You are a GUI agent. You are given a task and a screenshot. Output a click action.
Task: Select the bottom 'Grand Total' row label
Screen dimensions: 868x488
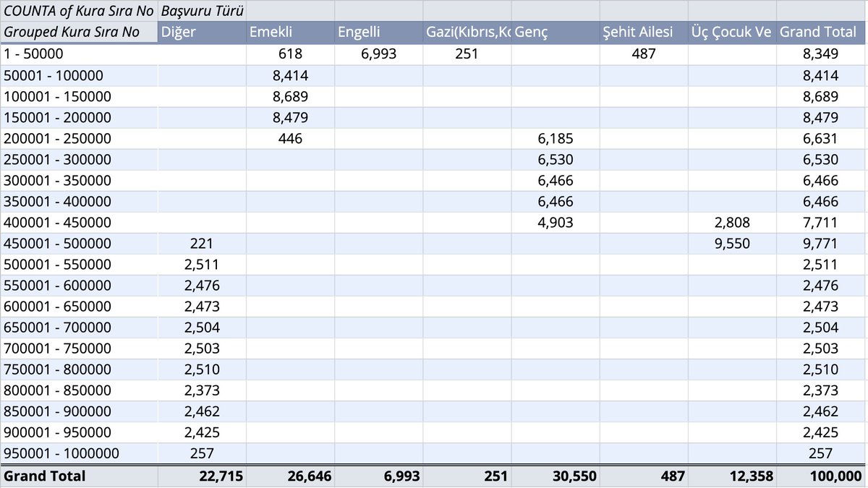[79, 476]
